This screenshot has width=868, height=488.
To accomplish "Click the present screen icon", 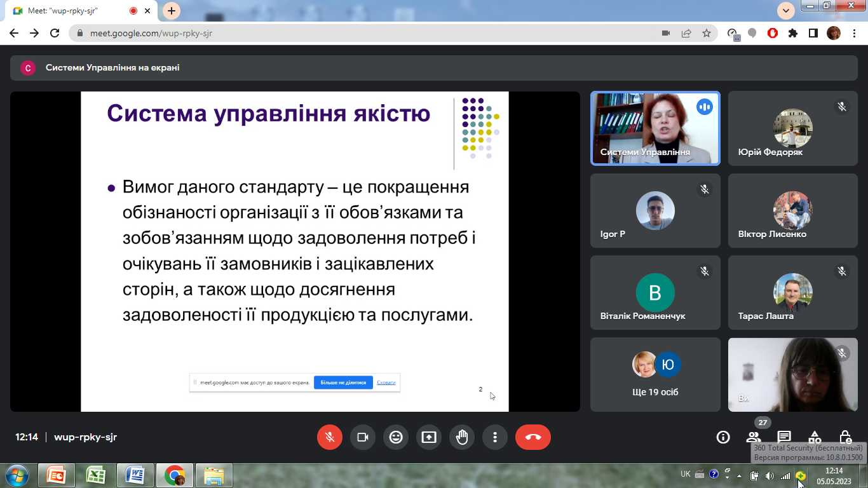I will pyautogui.click(x=429, y=437).
